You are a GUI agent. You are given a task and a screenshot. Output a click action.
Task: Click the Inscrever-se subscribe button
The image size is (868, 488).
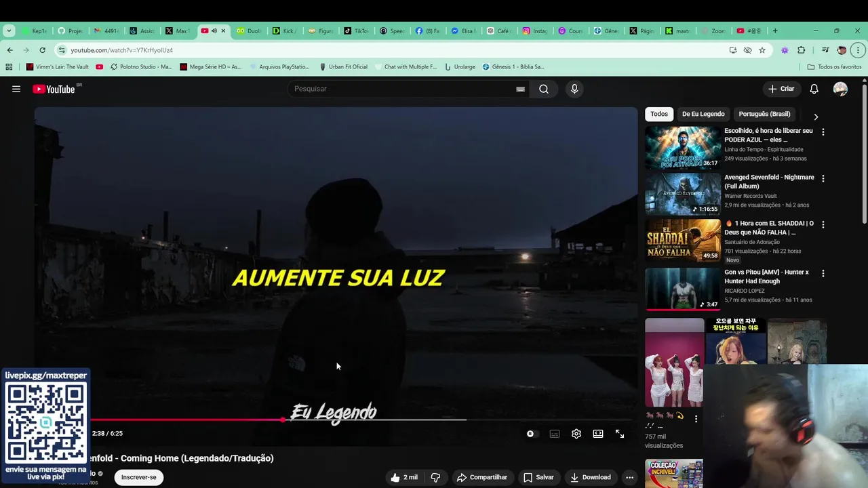click(x=139, y=477)
